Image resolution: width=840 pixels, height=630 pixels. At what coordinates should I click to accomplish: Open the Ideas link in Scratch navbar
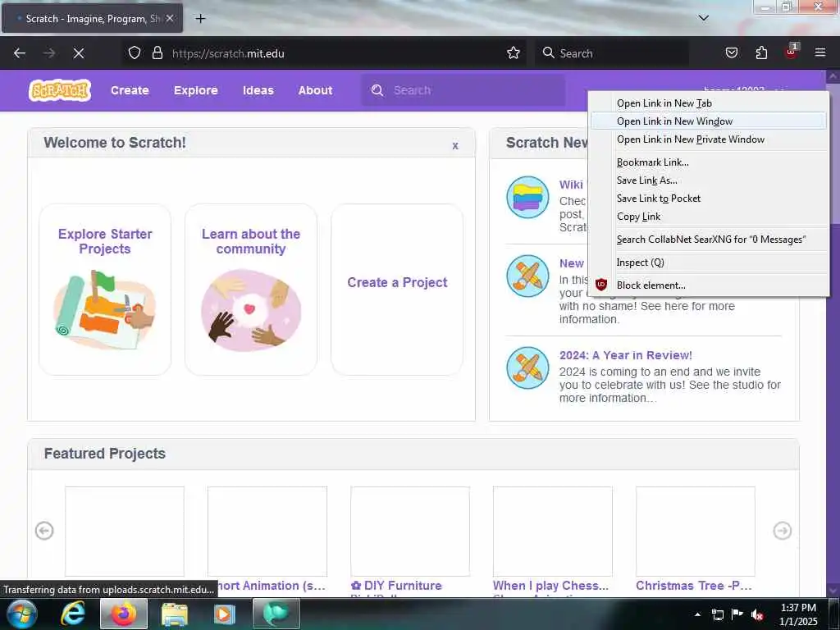pyautogui.click(x=258, y=90)
